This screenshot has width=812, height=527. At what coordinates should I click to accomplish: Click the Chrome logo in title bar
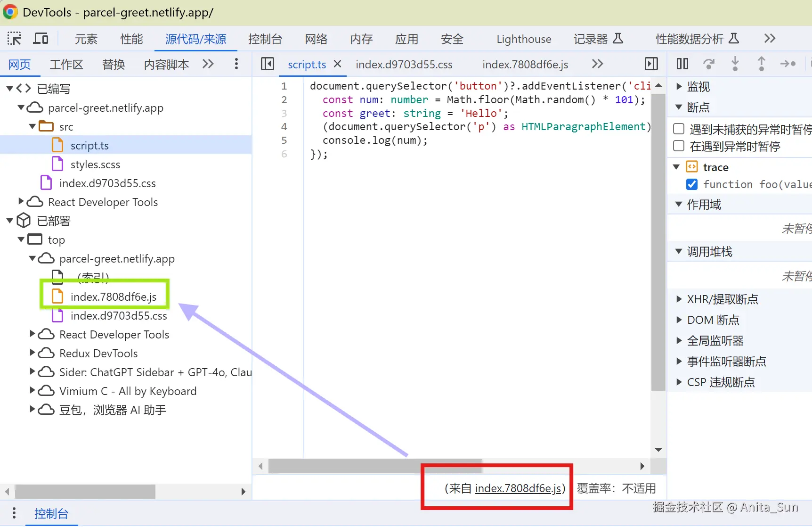point(10,12)
